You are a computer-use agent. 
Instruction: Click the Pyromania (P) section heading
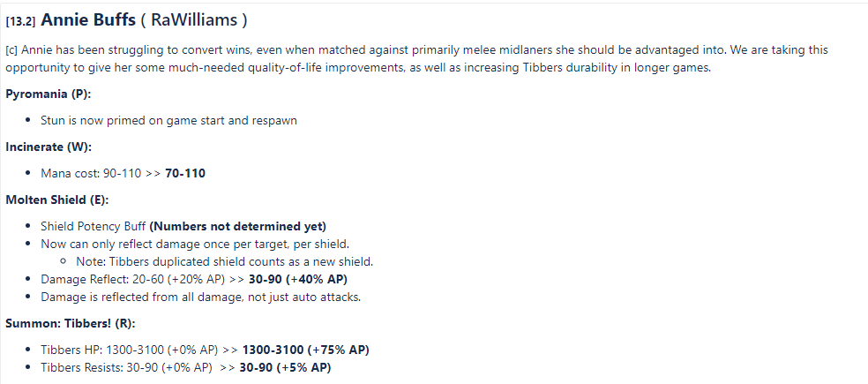(x=49, y=94)
